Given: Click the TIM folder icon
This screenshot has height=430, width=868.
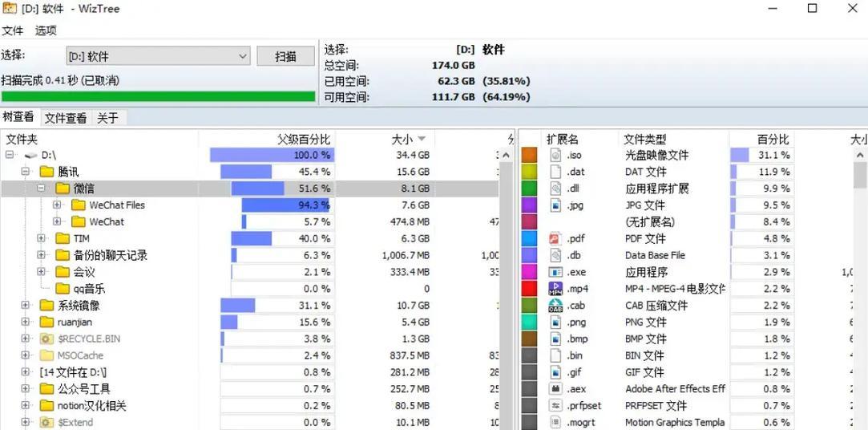Looking at the screenshot, I should tap(63, 238).
